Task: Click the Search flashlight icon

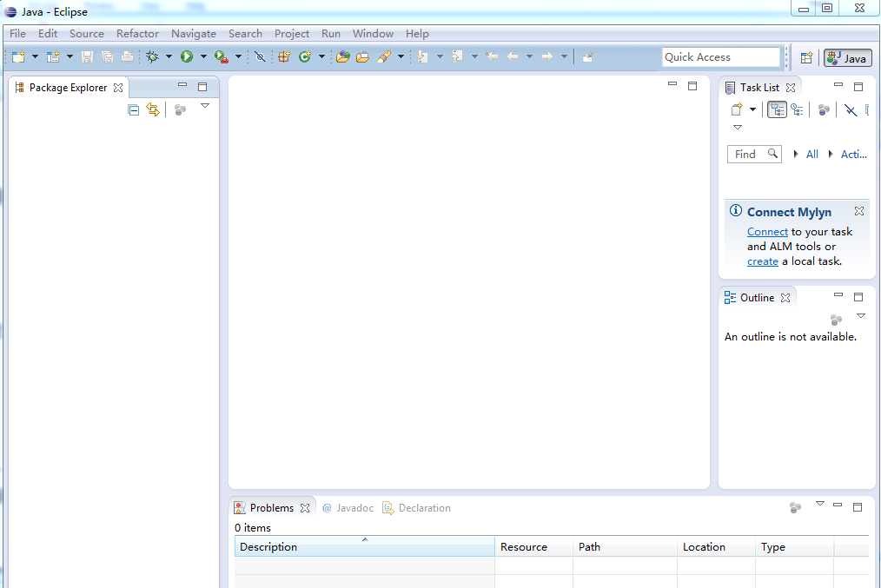Action: [384, 56]
